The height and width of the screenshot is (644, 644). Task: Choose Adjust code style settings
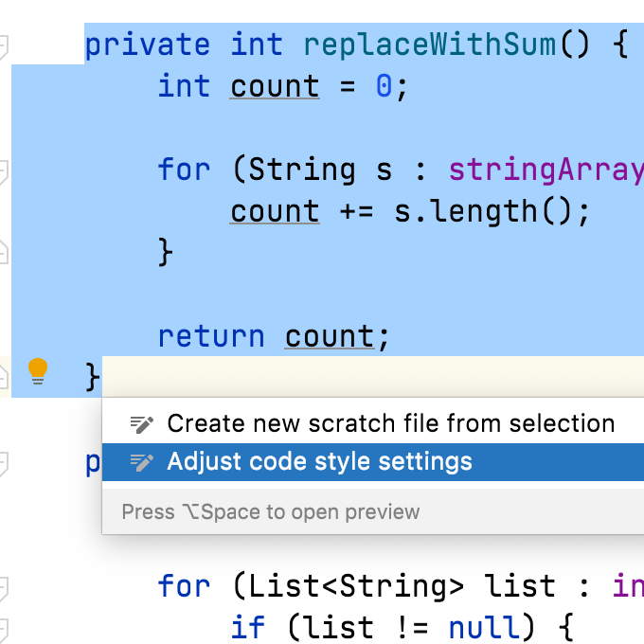[319, 462]
